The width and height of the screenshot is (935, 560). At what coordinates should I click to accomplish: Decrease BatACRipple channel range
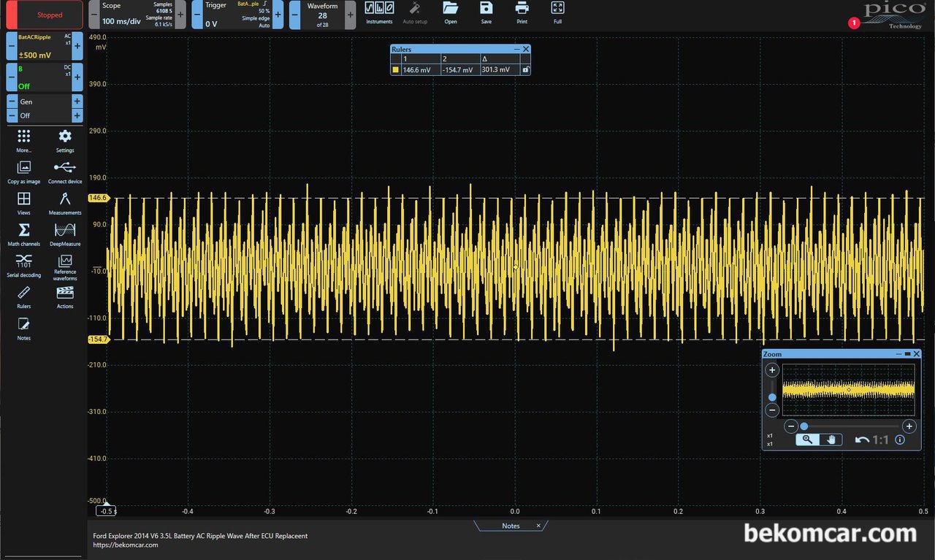coord(12,46)
